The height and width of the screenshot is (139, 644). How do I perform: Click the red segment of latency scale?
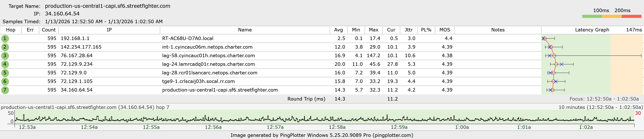(631, 17)
